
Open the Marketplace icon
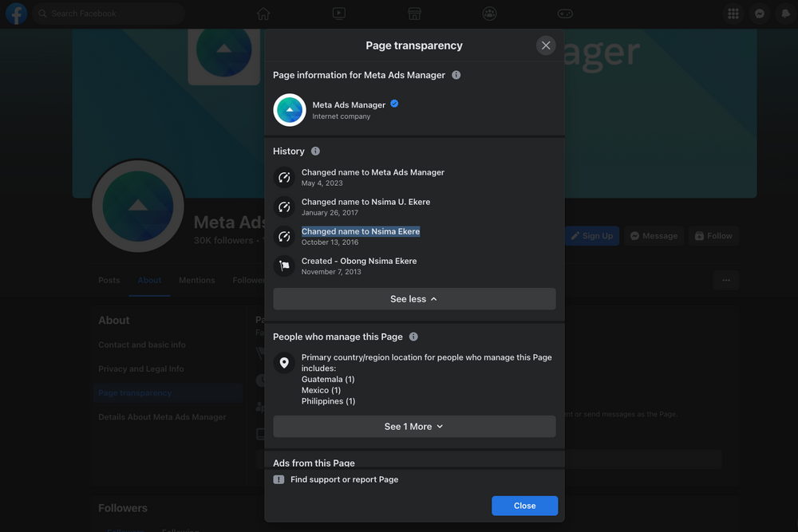click(x=414, y=14)
